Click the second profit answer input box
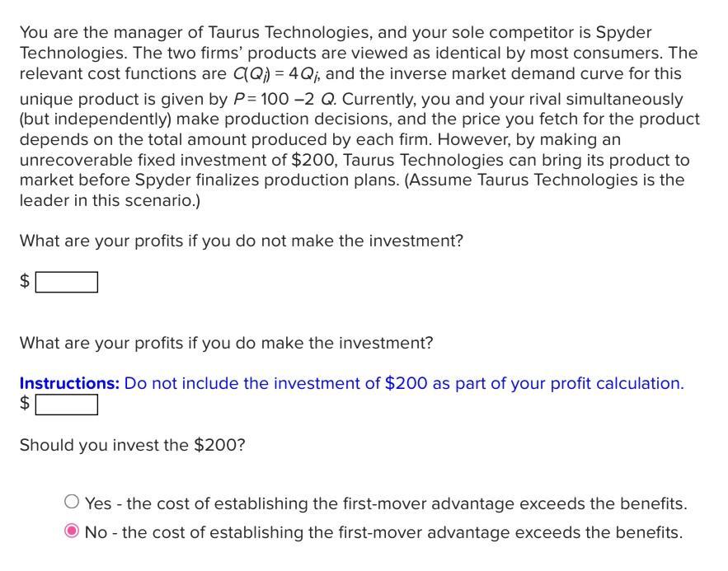 coord(65,405)
